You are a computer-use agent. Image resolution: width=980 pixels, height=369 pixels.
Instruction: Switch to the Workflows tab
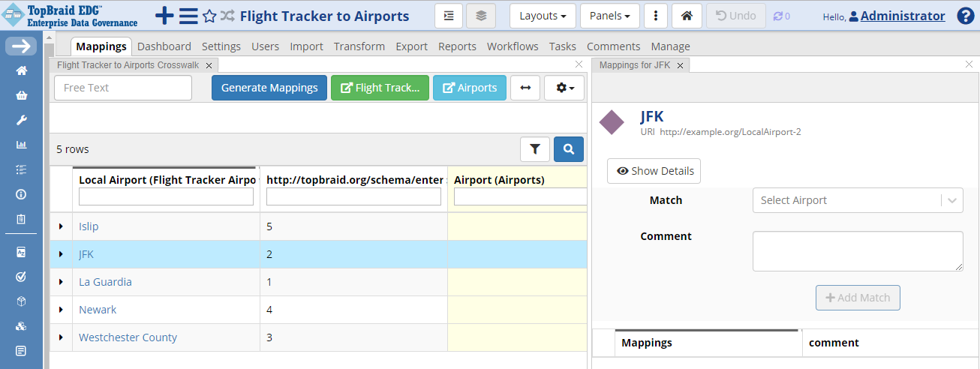coord(513,46)
